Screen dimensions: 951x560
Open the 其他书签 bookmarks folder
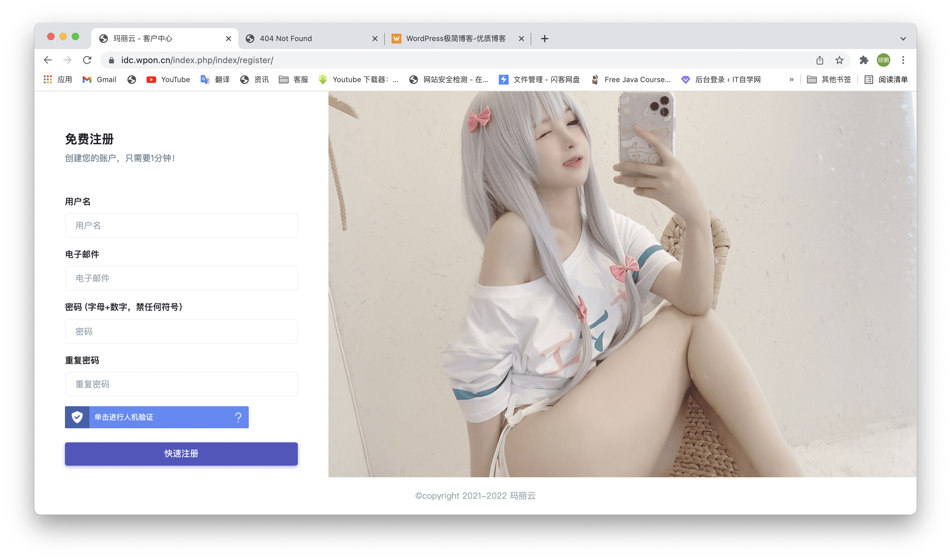[829, 80]
